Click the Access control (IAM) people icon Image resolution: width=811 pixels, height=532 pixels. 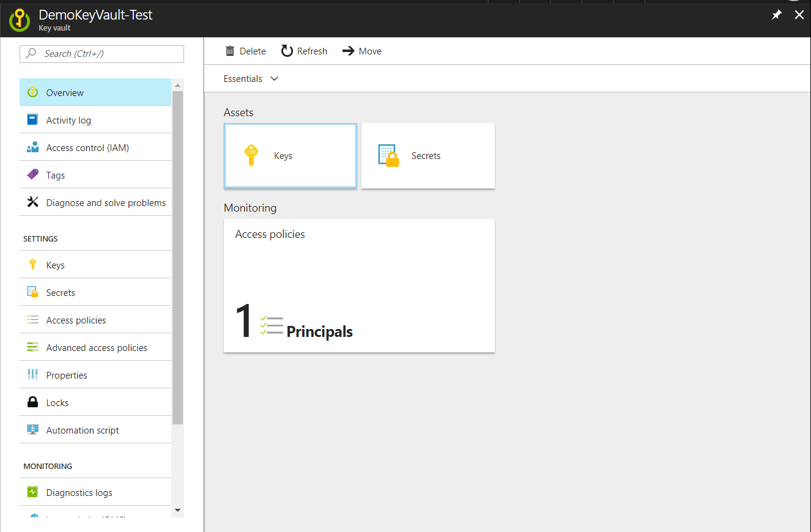point(33,147)
